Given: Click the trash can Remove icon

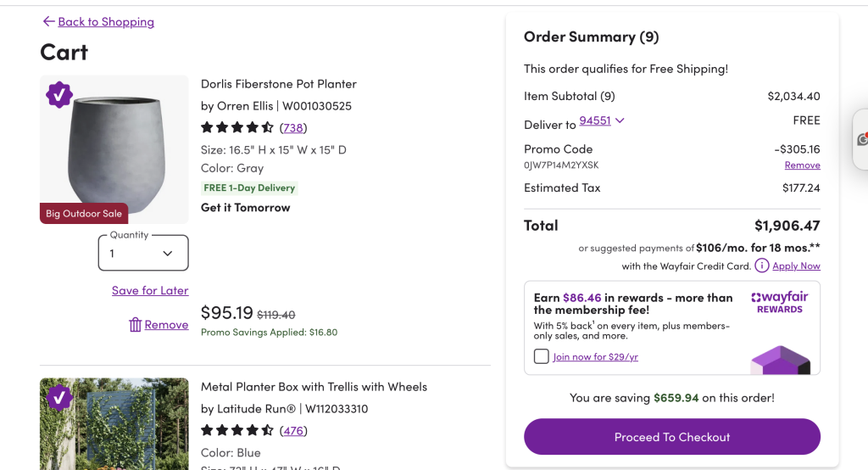Looking at the screenshot, I should click(x=135, y=324).
